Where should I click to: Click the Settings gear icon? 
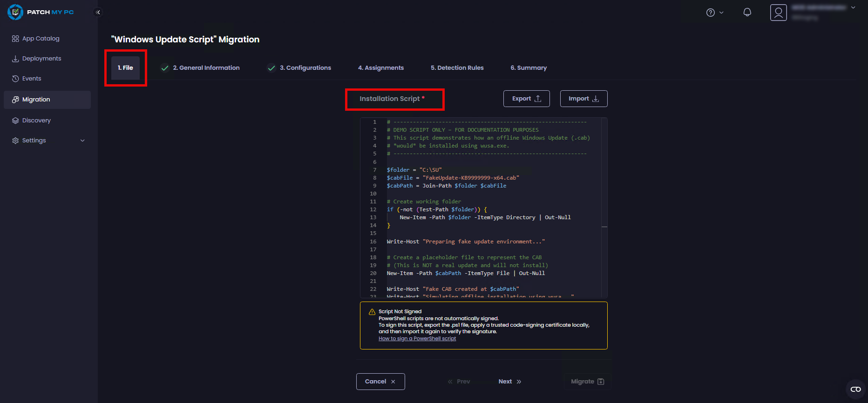point(15,141)
